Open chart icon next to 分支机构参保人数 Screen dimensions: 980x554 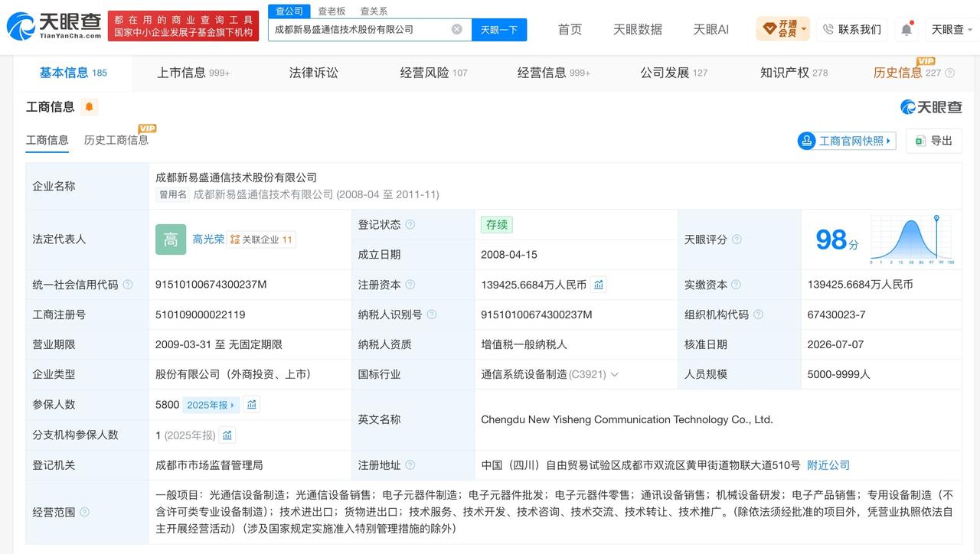[227, 435]
